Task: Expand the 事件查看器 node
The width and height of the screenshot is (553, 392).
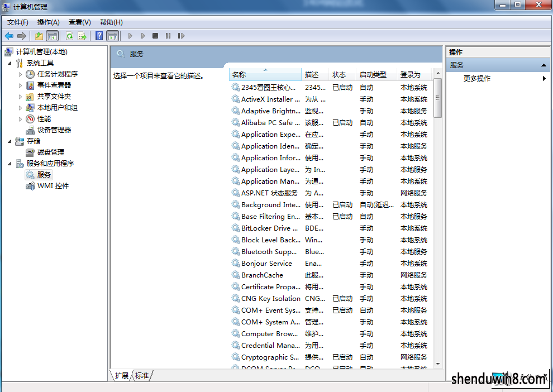Action: coord(20,85)
